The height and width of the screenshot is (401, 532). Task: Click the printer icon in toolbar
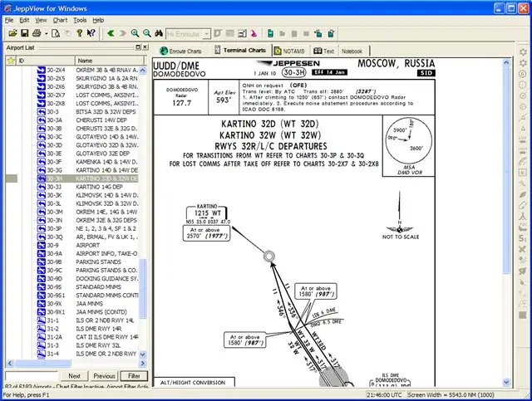37,33
